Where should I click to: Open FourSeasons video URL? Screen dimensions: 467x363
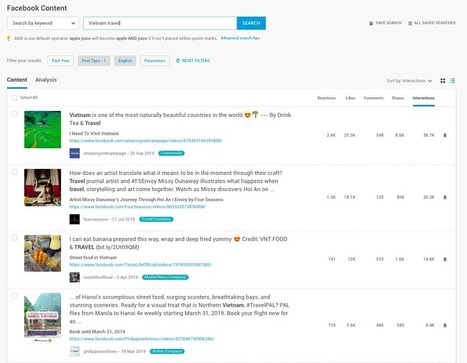pos(137,207)
